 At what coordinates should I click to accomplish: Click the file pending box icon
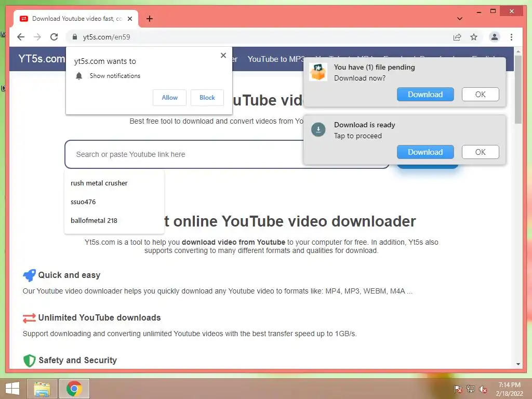318,72
